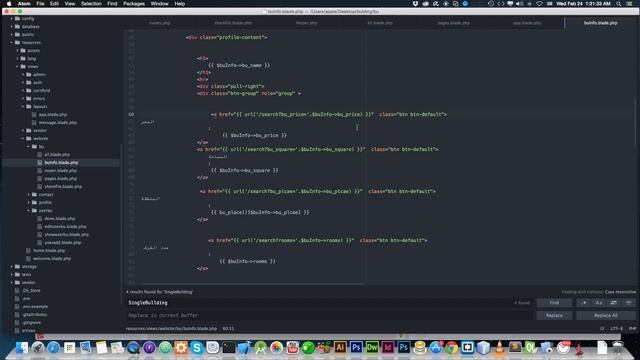Open Photoshop icon next to Illustrator
640x360 pixels.
pyautogui.click(x=356, y=347)
